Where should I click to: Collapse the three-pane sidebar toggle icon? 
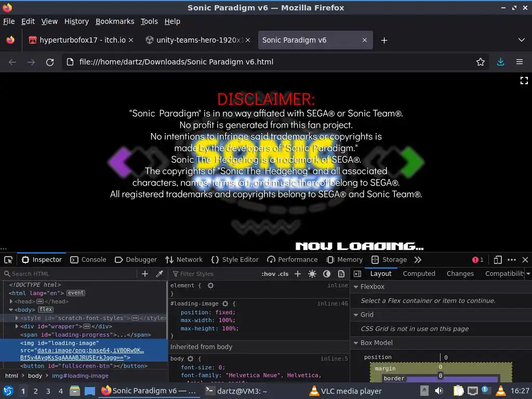coord(357,274)
